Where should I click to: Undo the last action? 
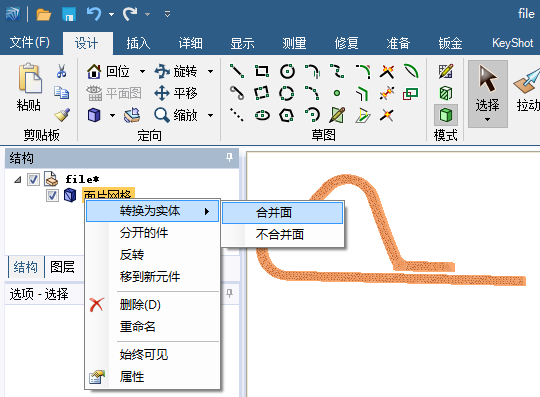coord(94,14)
